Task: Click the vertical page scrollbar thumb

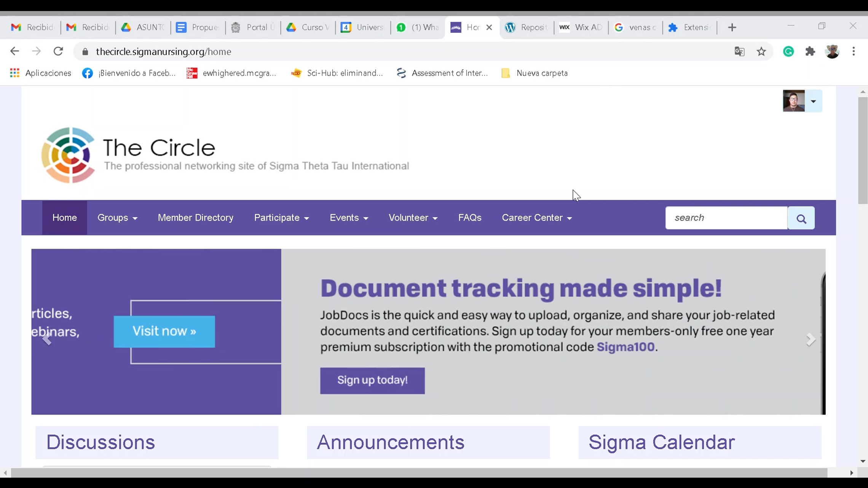Action: (x=863, y=151)
